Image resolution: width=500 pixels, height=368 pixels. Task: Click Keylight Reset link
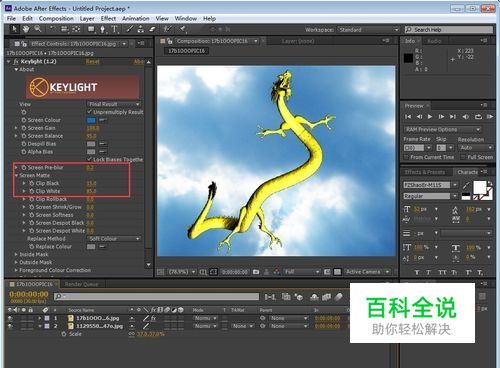93,62
